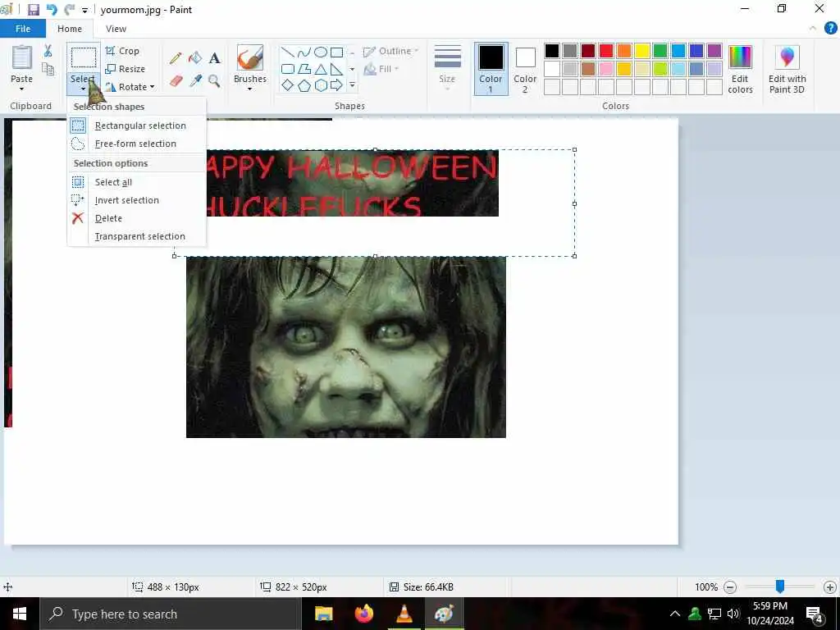Click the Resize button
This screenshot has width=840, height=630.
click(126, 69)
